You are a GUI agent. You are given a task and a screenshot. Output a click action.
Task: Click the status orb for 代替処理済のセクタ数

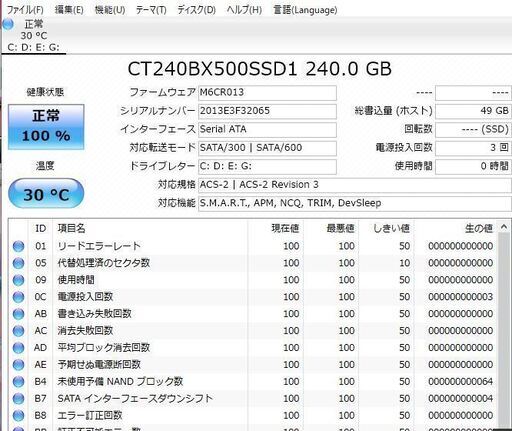(x=18, y=263)
